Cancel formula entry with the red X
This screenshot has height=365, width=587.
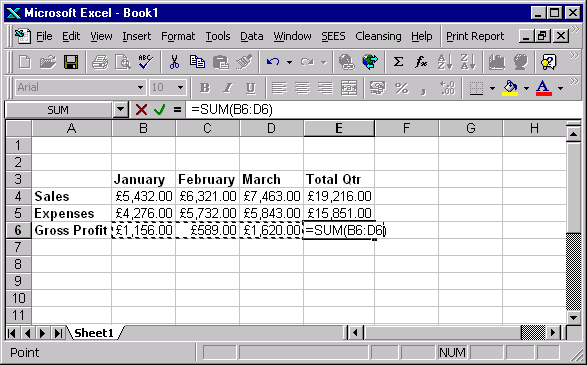pos(142,110)
